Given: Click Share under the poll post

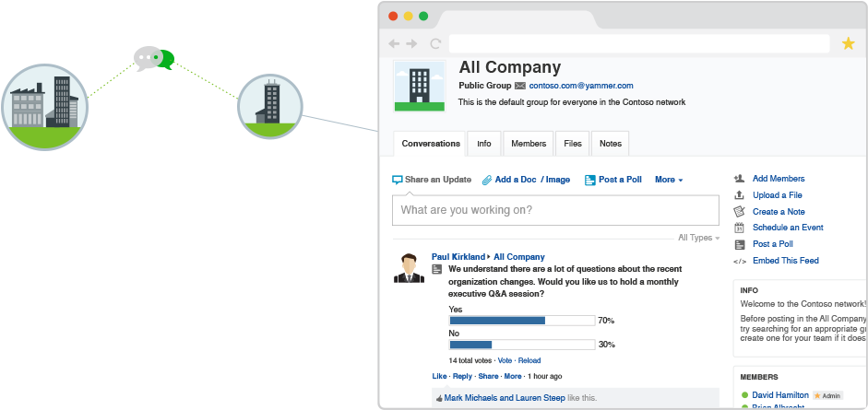Looking at the screenshot, I should click(x=488, y=376).
